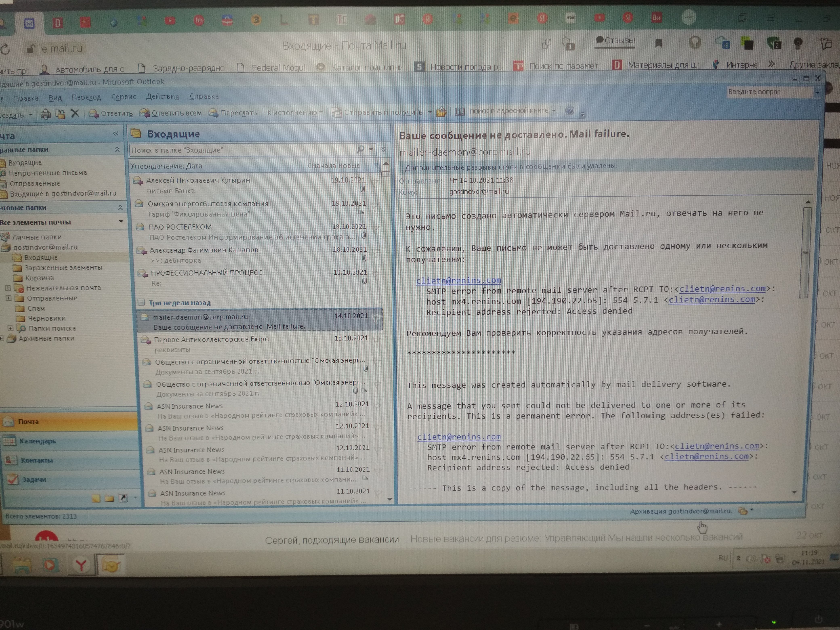Click the Outlook Help question mark icon
Image resolution: width=840 pixels, height=630 pixels.
pos(569,110)
